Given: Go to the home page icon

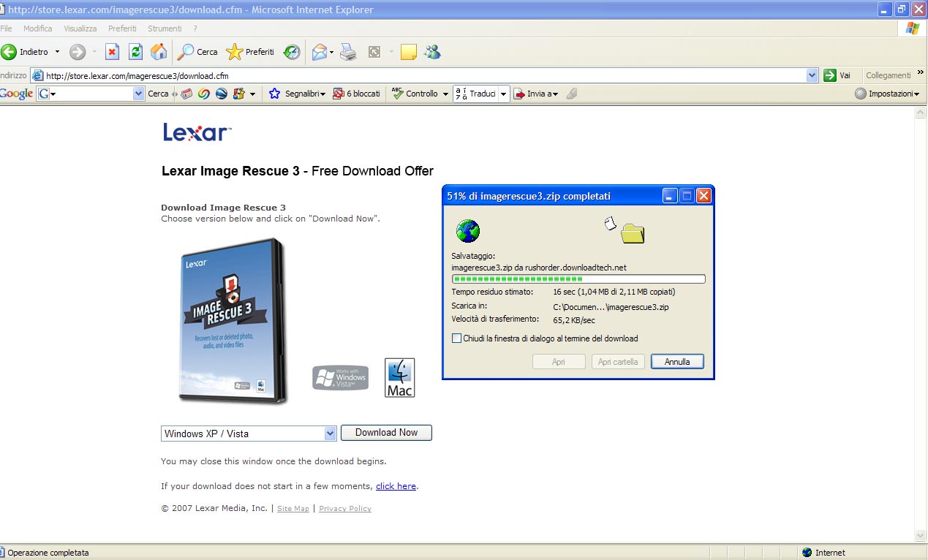Looking at the screenshot, I should (158, 52).
